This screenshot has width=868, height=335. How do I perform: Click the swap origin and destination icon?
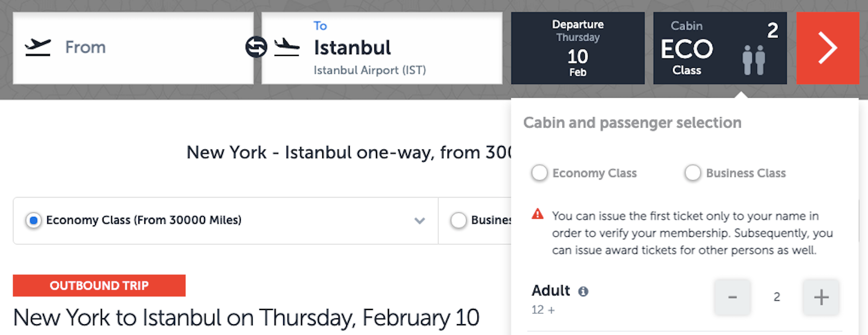tap(256, 47)
